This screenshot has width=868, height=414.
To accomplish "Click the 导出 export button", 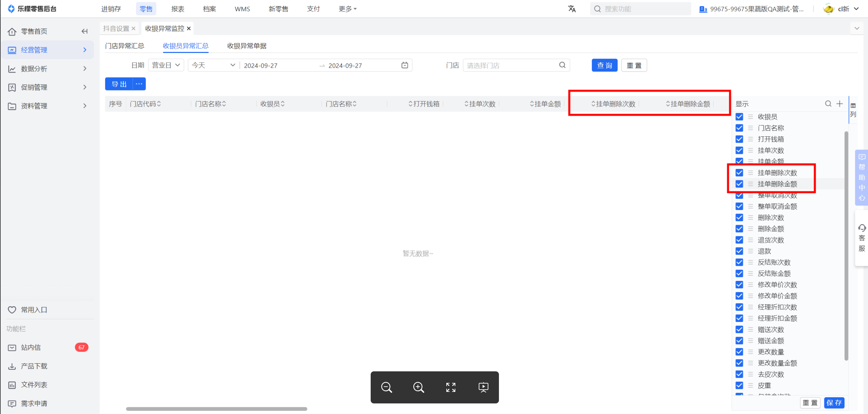I will (119, 84).
